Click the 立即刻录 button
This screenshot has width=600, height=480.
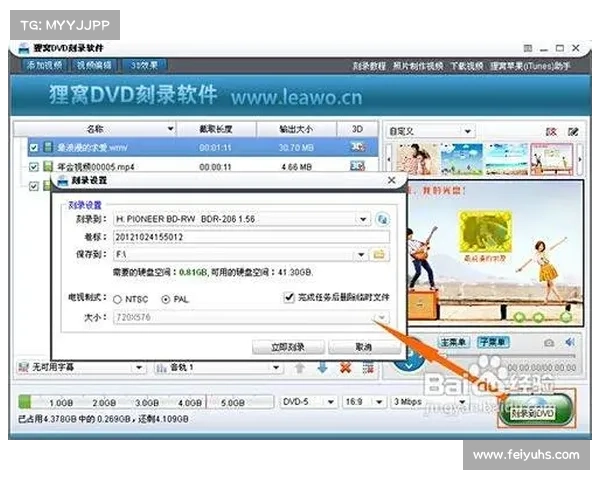pos(288,347)
